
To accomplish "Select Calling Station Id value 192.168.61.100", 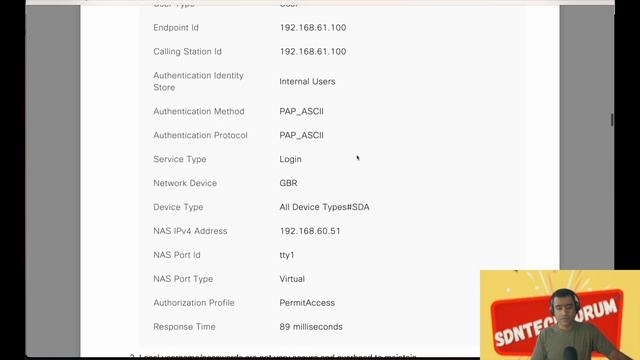I will (x=313, y=51).
